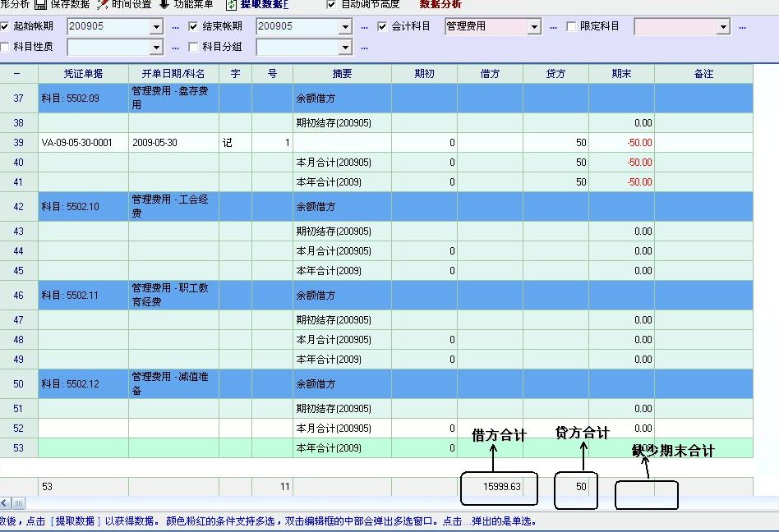Image resolution: width=779 pixels, height=532 pixels.
Task: Click the 提取数据 button label
Action: pyautogui.click(x=265, y=5)
